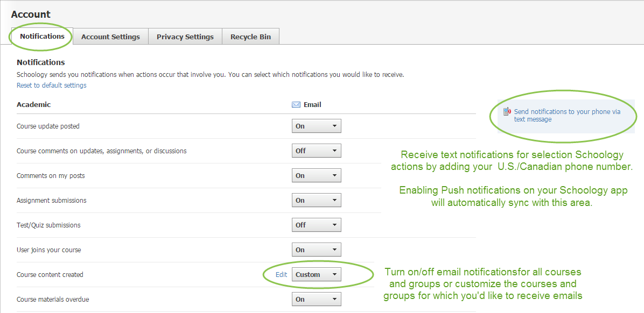Switch to Account Settings tab
The width and height of the screenshot is (644, 313).
(x=110, y=37)
